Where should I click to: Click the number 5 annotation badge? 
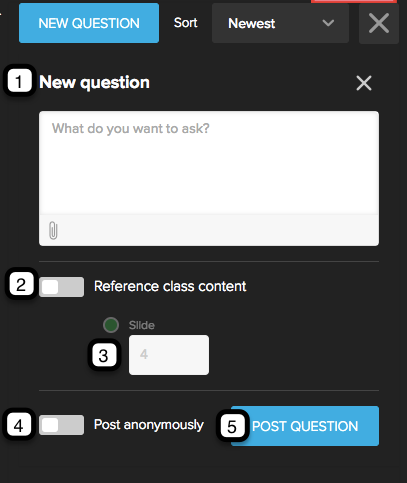click(x=232, y=426)
